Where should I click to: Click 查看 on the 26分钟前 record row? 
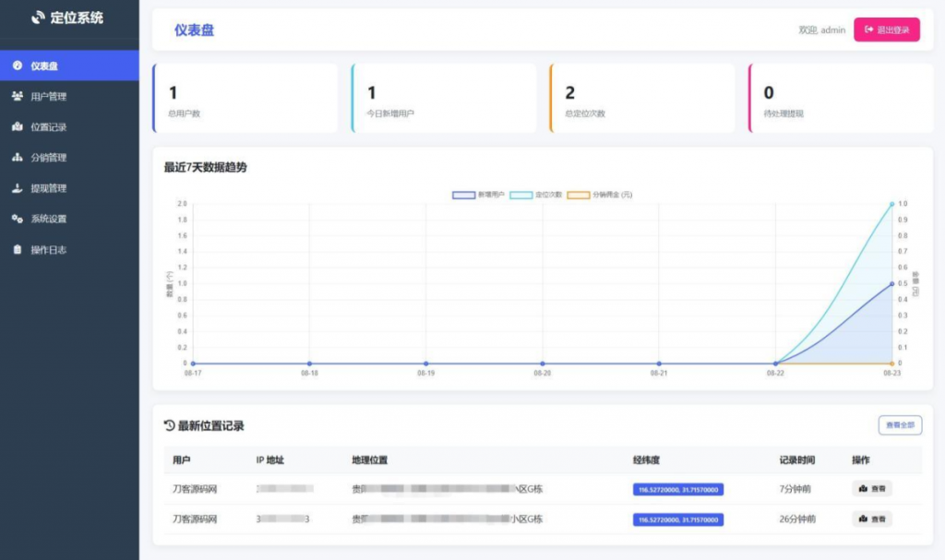[x=871, y=518]
